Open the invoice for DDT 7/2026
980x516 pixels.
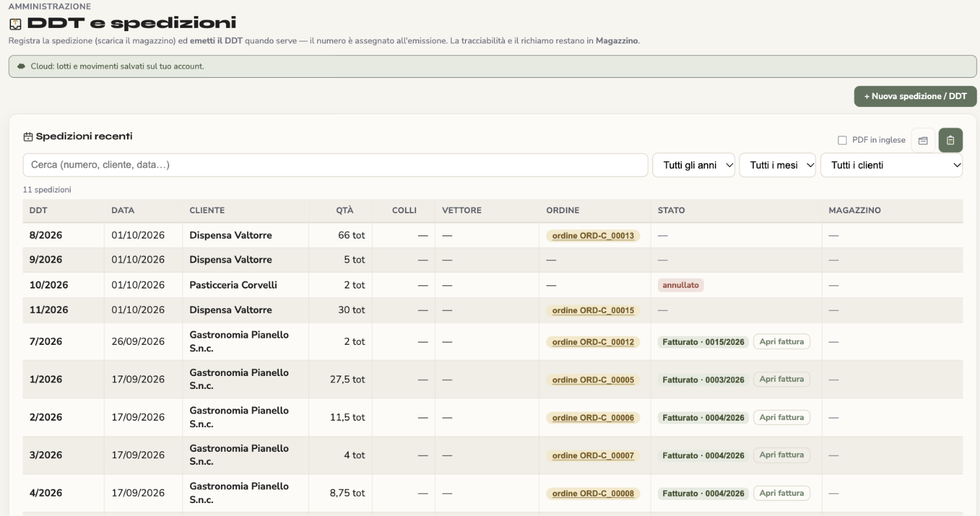pos(782,342)
